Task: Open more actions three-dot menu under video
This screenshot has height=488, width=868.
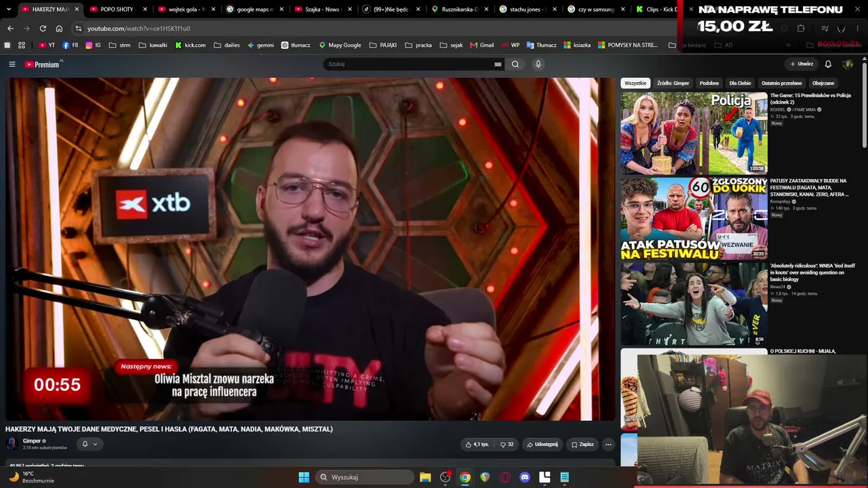Action: pos(608,445)
